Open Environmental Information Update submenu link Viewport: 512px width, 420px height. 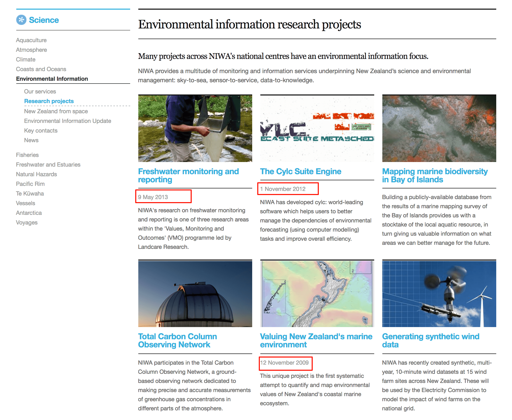pyautogui.click(x=68, y=121)
